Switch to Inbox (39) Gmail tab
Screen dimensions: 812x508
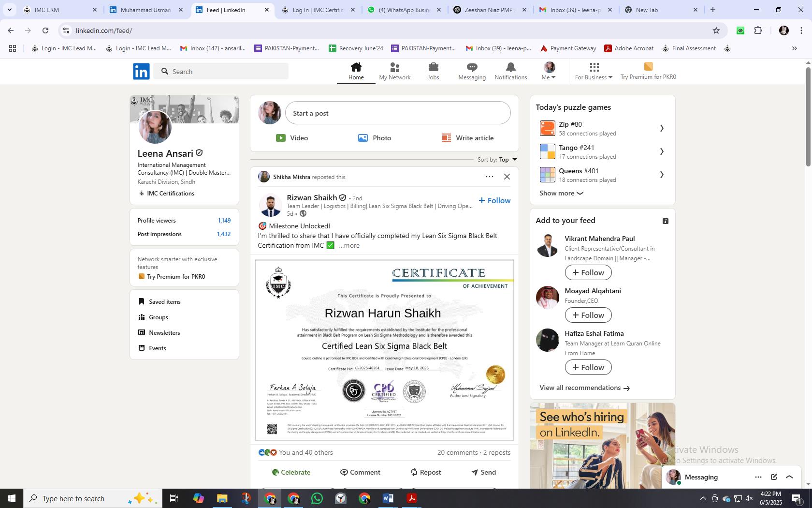pyautogui.click(x=576, y=10)
